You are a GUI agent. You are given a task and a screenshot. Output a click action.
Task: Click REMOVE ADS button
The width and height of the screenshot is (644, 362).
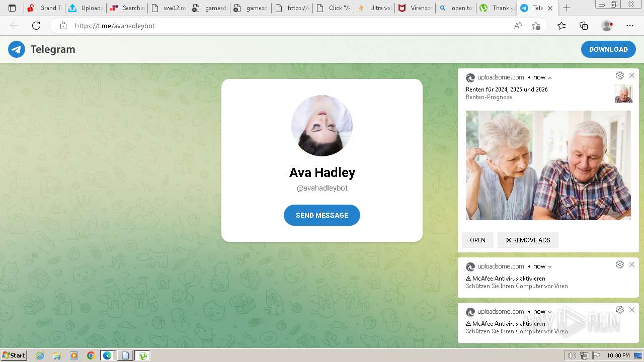pos(528,240)
